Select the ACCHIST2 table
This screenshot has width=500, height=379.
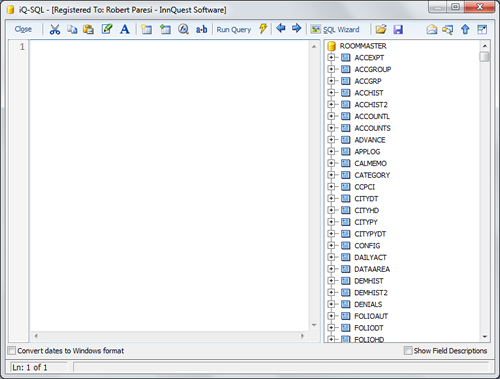click(x=371, y=105)
